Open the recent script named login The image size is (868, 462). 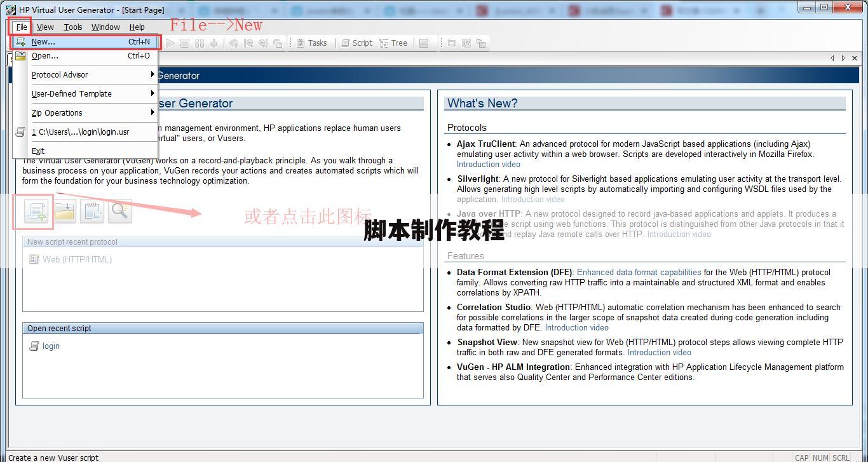point(51,346)
